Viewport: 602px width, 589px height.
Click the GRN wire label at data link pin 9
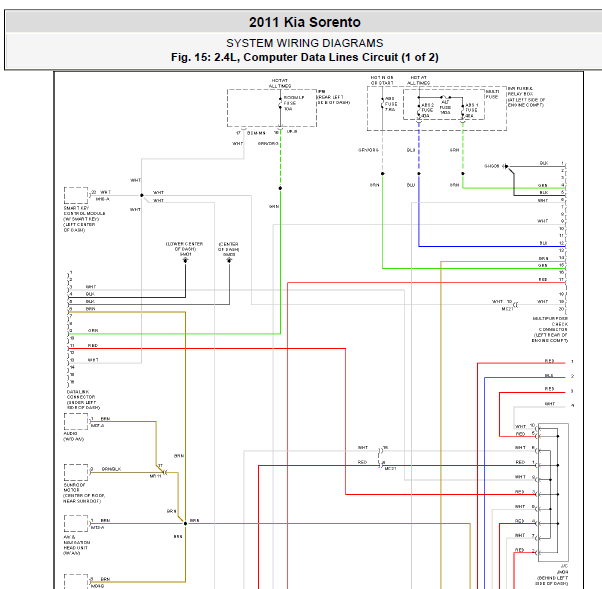click(93, 330)
